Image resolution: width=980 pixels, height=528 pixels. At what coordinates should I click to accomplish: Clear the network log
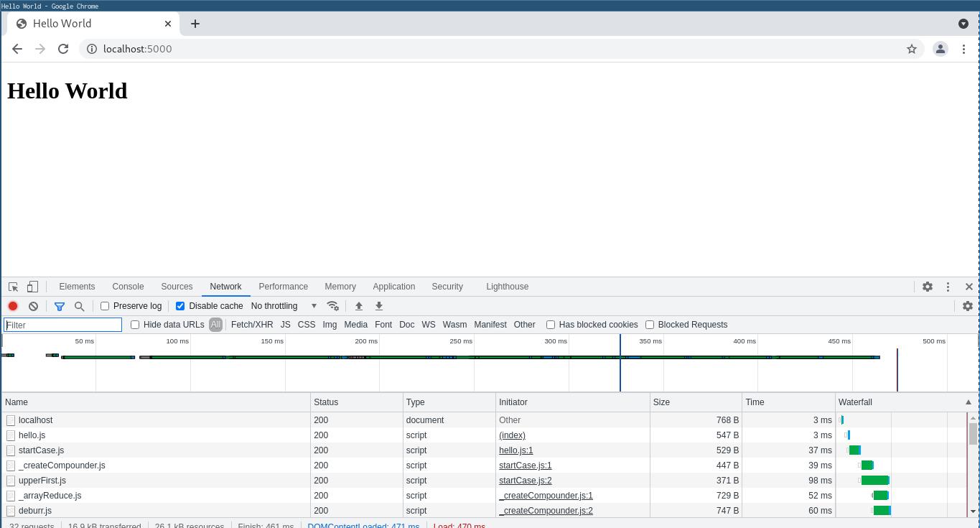(x=33, y=306)
